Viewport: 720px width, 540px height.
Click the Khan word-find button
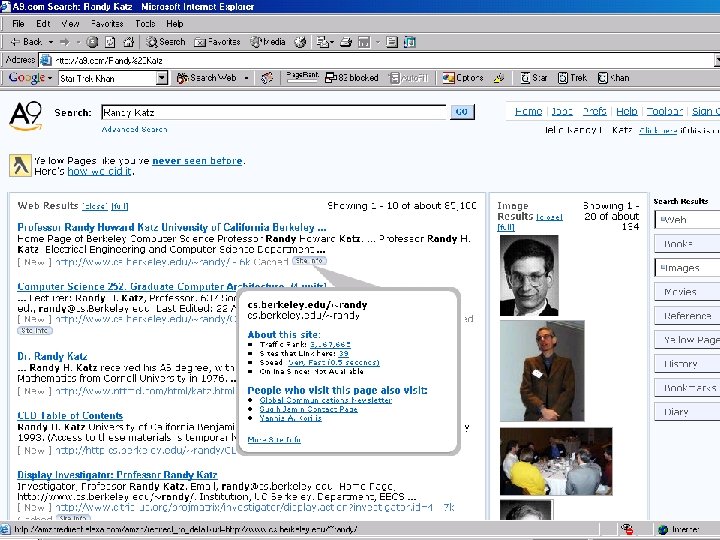point(613,78)
